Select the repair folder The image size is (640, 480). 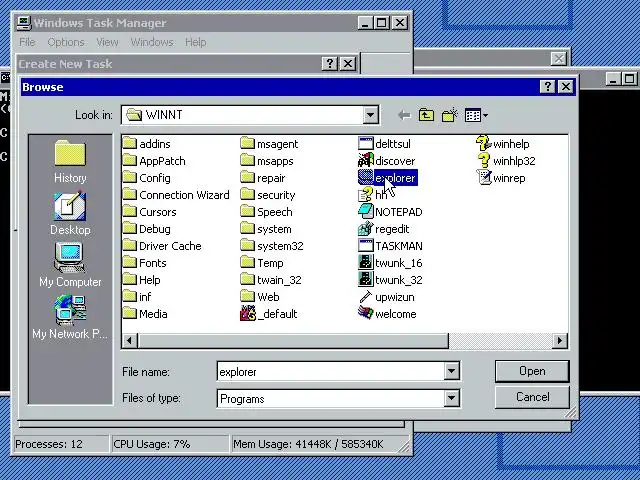point(263,178)
